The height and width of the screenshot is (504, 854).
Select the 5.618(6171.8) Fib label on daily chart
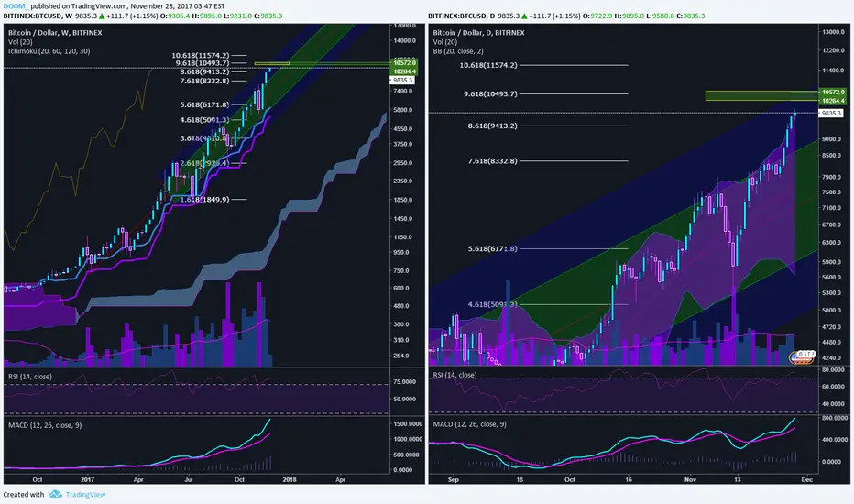(x=493, y=248)
